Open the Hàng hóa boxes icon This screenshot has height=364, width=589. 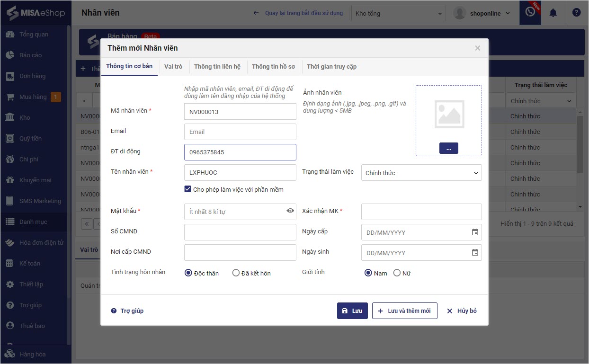pos(10,354)
